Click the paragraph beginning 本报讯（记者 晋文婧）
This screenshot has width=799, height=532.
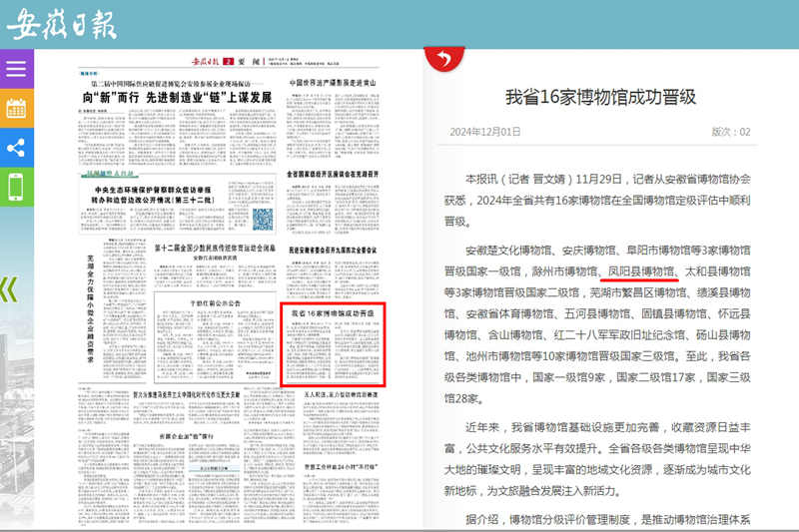pos(597,200)
